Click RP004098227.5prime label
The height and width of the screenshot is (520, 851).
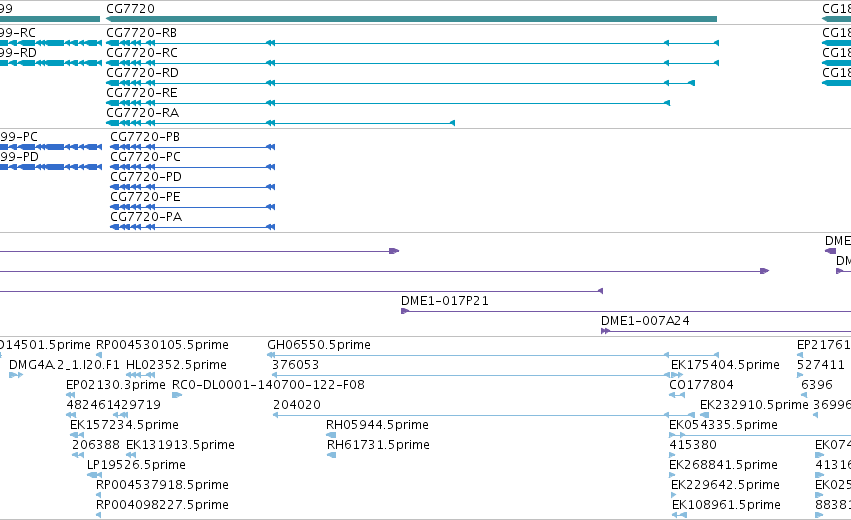pos(162,505)
